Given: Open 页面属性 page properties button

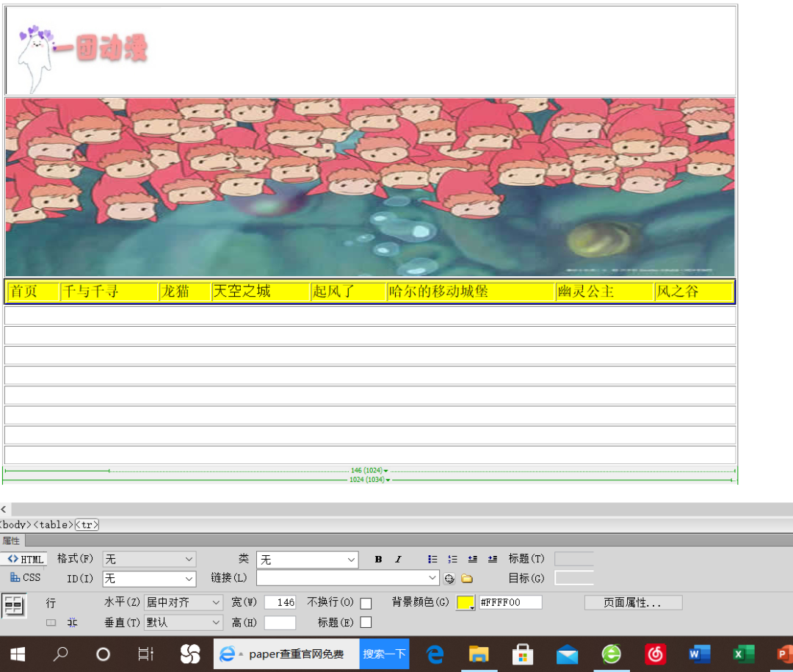Looking at the screenshot, I should [633, 603].
